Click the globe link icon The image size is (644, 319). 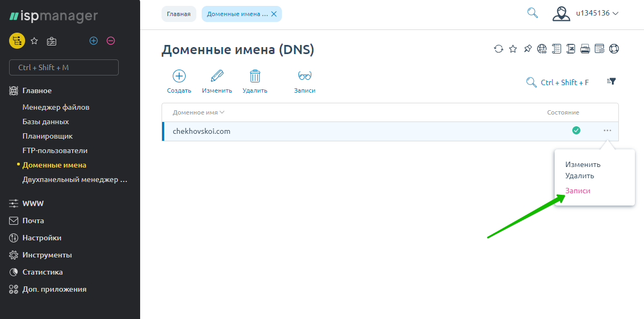[542, 49]
